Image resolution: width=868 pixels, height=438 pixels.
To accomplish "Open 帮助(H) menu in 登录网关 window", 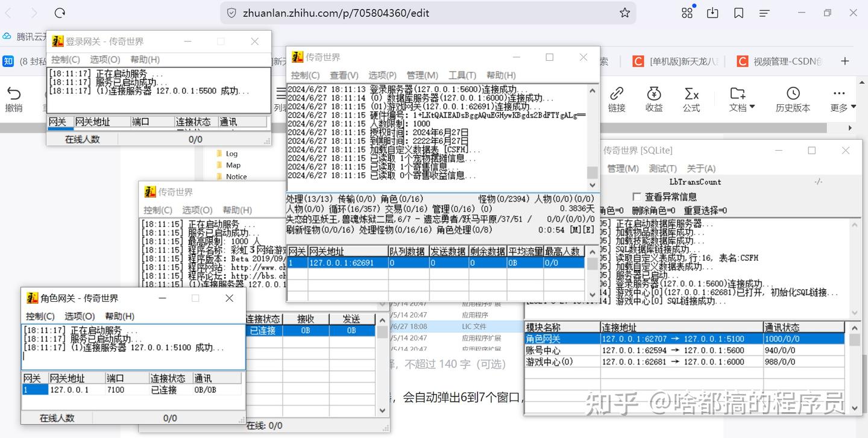I will click(145, 60).
